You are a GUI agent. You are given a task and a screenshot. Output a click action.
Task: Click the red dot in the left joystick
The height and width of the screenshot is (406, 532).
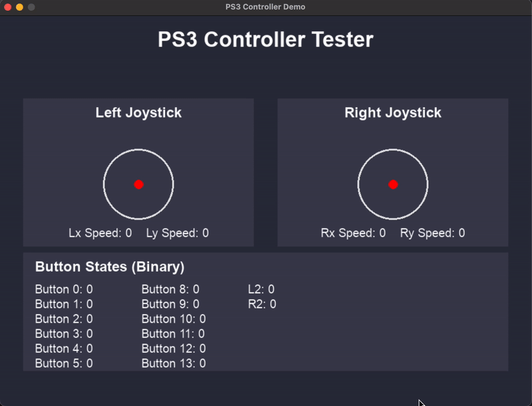pos(138,184)
